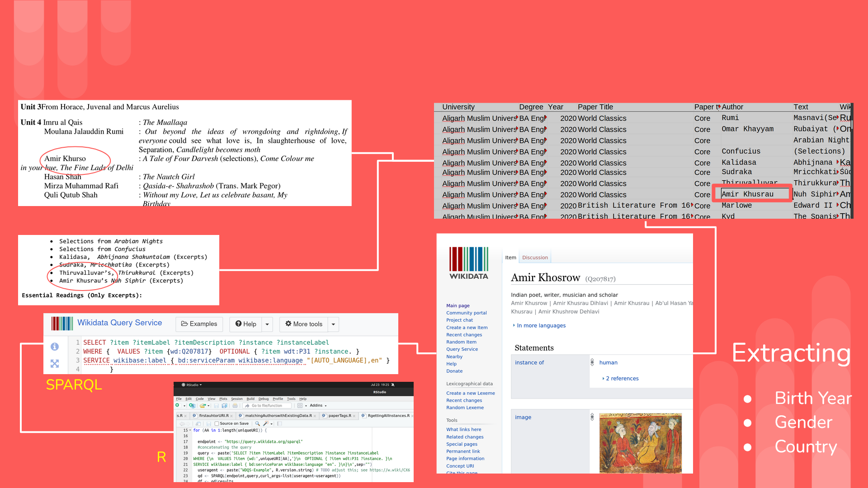The image size is (868, 488).
Task: Toggle the Source on Save checkbox
Action: pos(217,423)
